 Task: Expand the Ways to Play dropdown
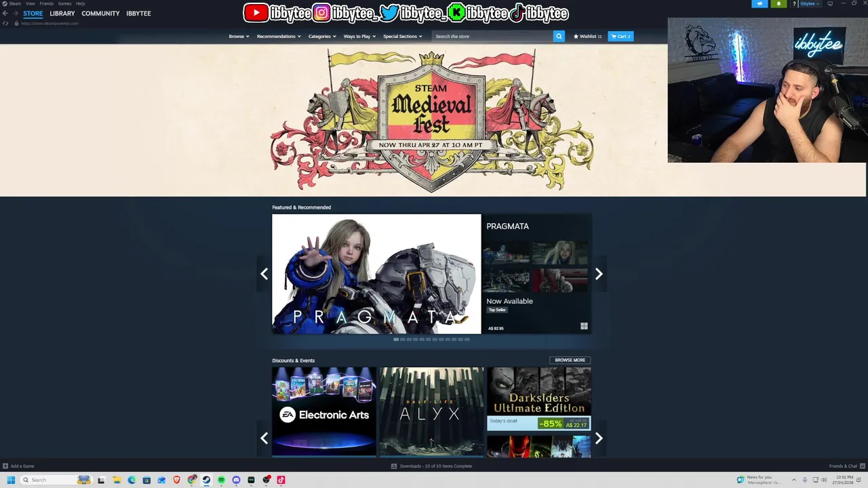[x=359, y=36]
